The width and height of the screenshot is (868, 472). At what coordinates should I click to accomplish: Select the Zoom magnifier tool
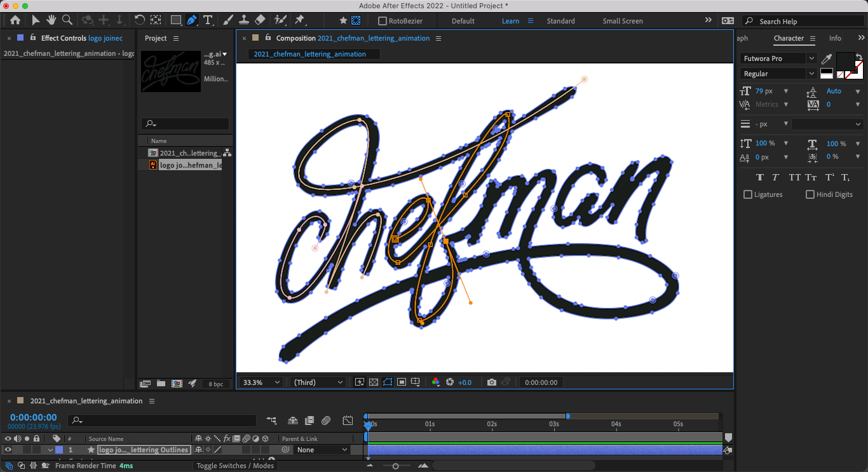click(67, 20)
